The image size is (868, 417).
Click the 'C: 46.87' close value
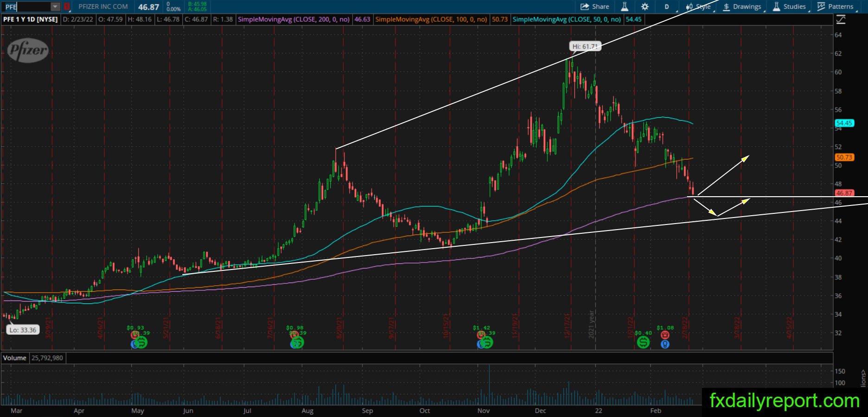point(196,19)
